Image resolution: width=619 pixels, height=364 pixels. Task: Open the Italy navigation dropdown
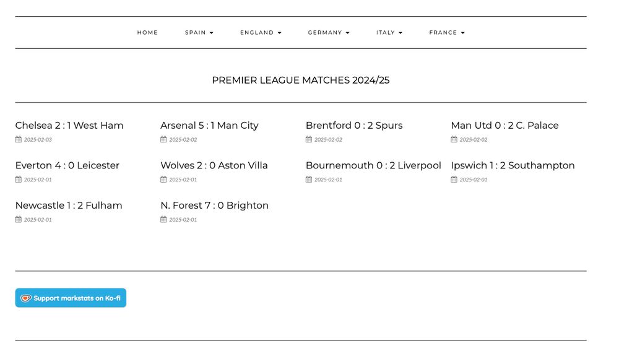coord(389,32)
